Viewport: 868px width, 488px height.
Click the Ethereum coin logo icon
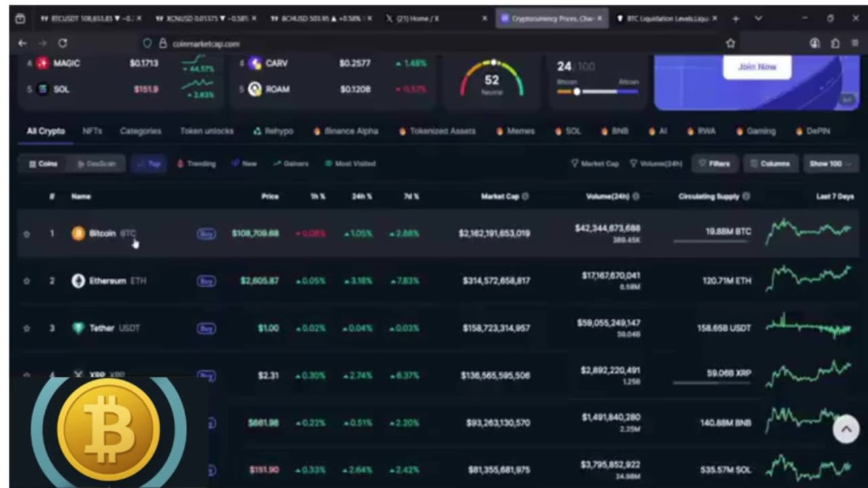click(78, 281)
